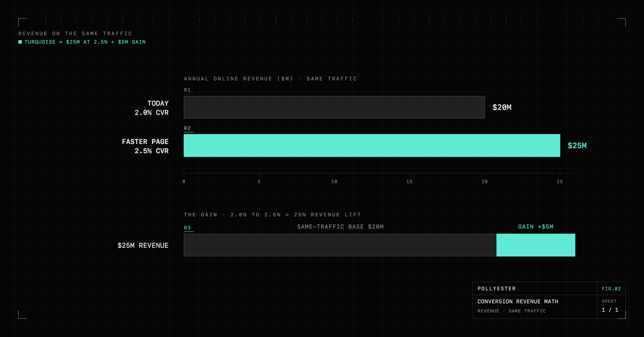Click the Same-Traffic Base $20M label

340,227
